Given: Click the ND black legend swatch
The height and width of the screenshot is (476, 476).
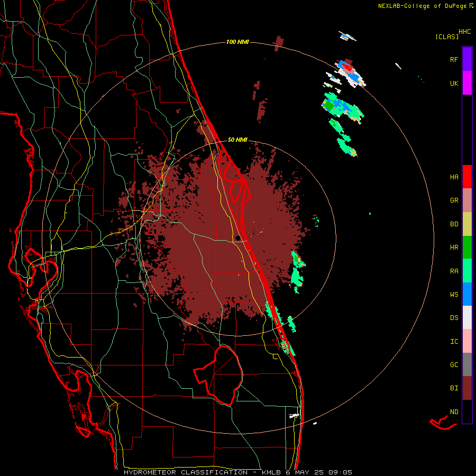Looking at the screenshot, I should click(x=467, y=411).
